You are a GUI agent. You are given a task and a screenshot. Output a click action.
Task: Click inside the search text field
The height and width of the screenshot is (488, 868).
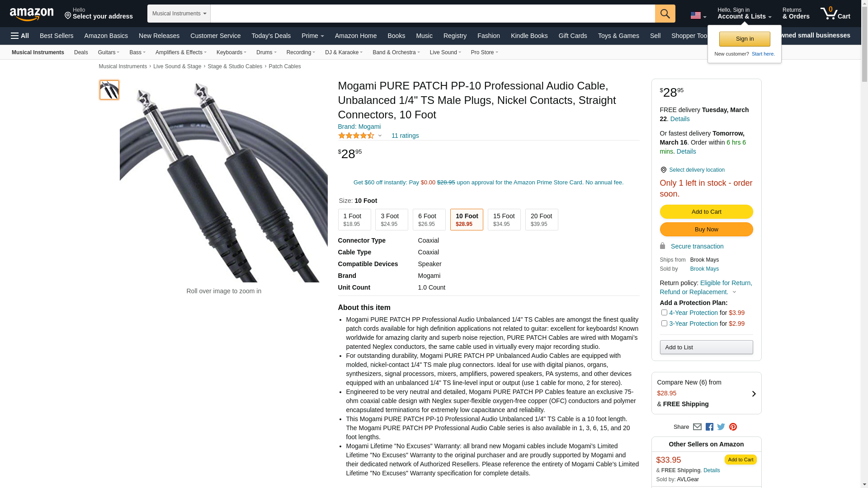(433, 14)
